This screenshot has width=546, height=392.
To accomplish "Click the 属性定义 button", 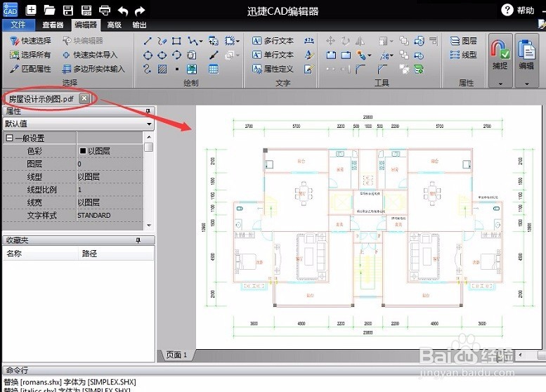I will point(273,69).
